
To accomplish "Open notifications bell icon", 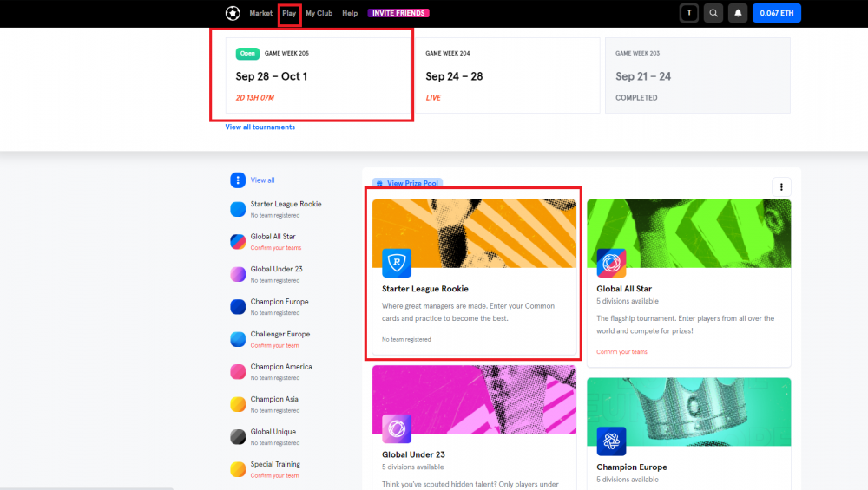I will pos(738,13).
